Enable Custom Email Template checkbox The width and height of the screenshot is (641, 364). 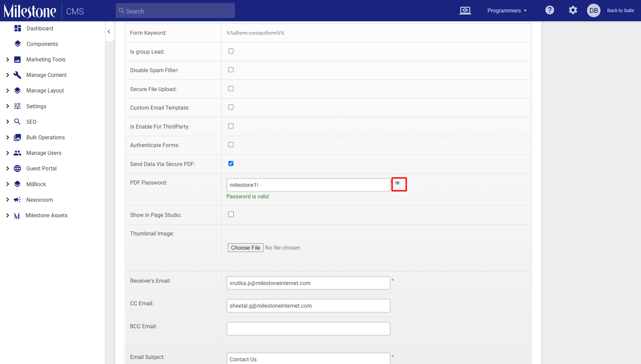coord(231,107)
